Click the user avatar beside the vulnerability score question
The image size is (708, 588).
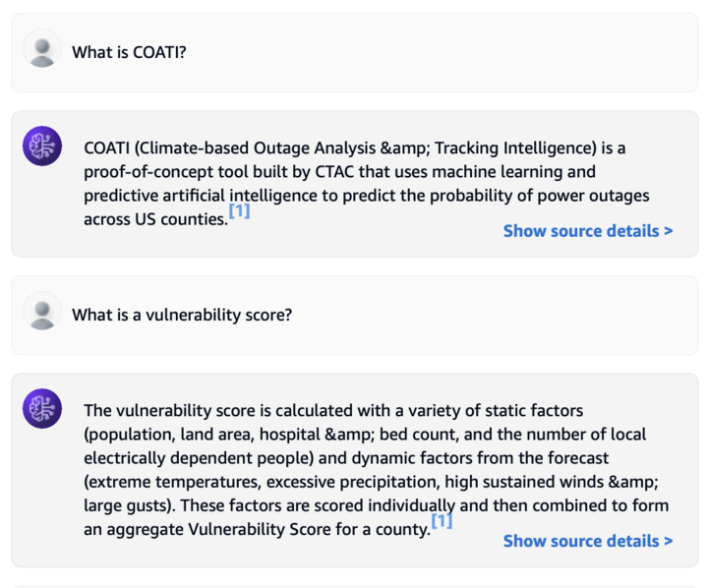(x=42, y=311)
